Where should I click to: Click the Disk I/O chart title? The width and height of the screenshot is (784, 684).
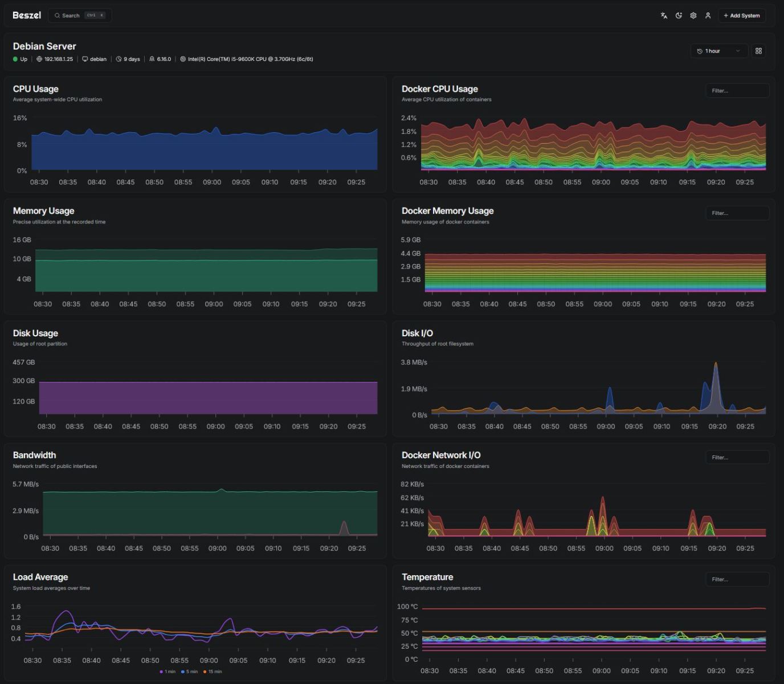(417, 333)
